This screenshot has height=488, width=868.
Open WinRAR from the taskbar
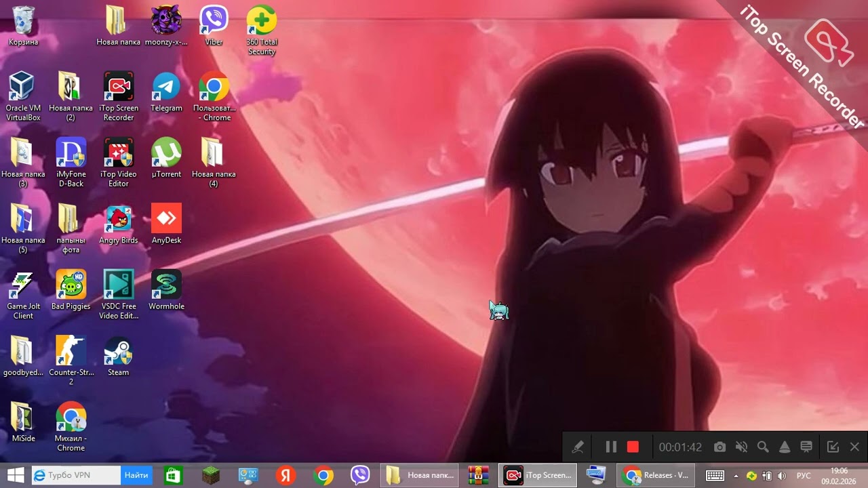pos(479,475)
